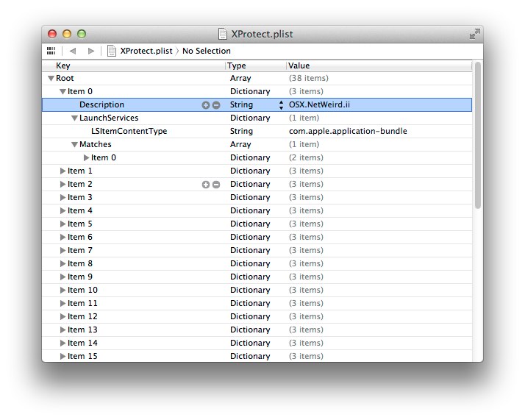Minimize the window with the yellow button
Image resolution: width=525 pixels, height=420 pixels.
67,34
